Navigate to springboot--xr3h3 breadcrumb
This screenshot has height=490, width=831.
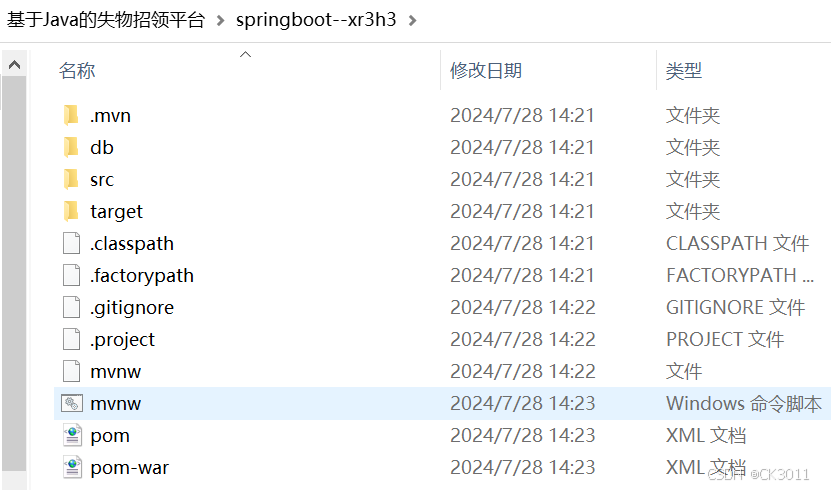coord(316,20)
